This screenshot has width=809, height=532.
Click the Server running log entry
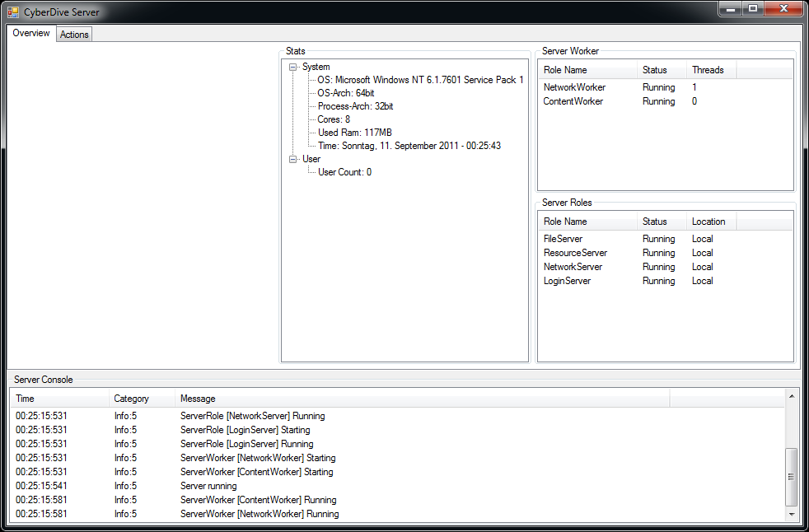(208, 486)
